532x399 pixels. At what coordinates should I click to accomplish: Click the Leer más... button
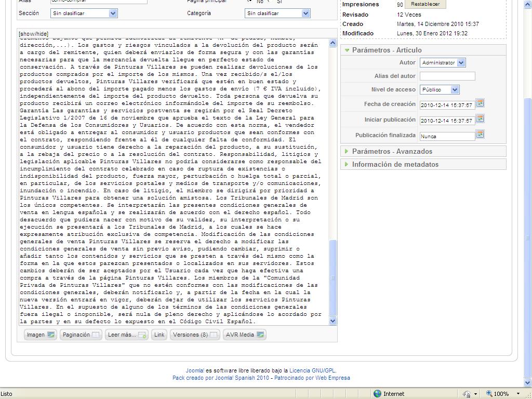click(127, 335)
